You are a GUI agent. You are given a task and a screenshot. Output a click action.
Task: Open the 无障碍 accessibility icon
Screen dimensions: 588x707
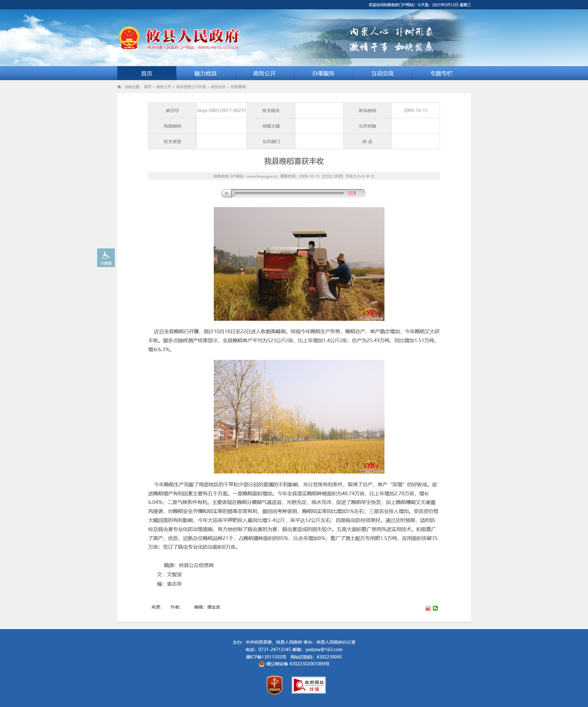(105, 257)
